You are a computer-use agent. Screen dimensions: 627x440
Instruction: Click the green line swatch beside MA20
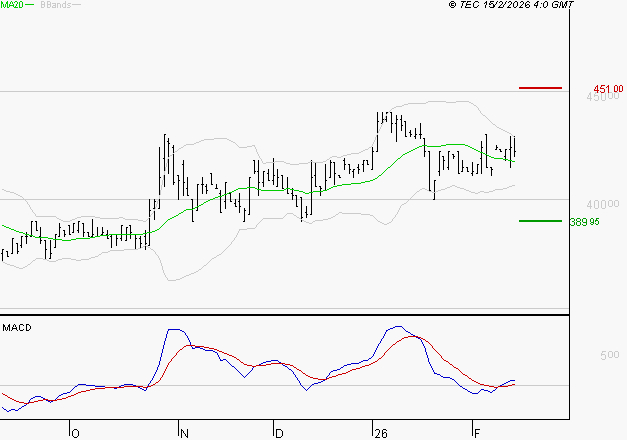pos(29,5)
